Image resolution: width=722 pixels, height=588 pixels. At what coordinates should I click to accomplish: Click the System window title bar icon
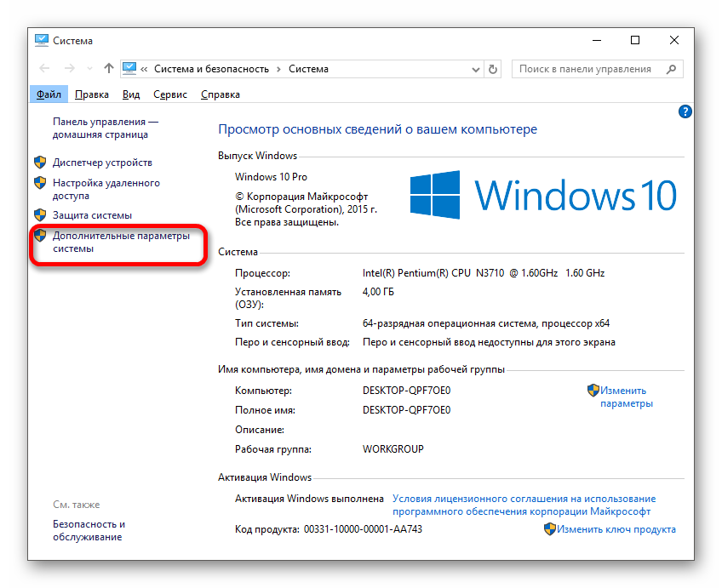click(x=42, y=41)
